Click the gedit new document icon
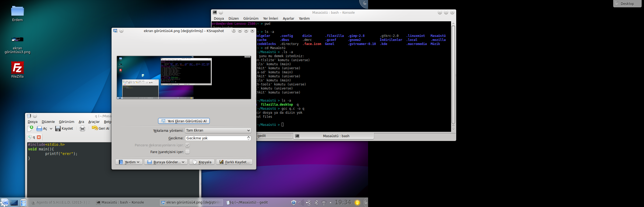 [30, 129]
